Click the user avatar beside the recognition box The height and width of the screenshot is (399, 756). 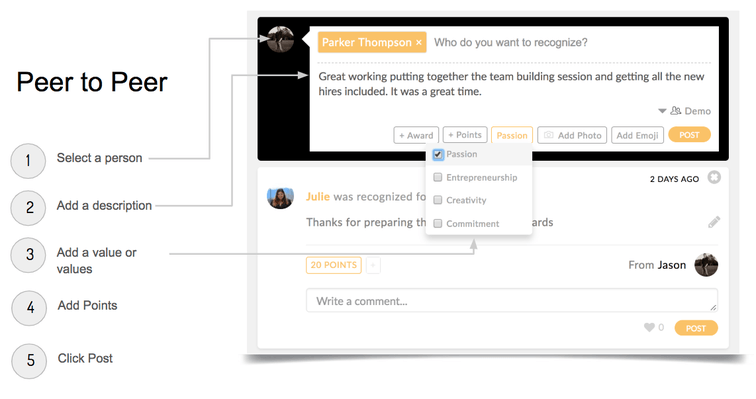coord(280,39)
